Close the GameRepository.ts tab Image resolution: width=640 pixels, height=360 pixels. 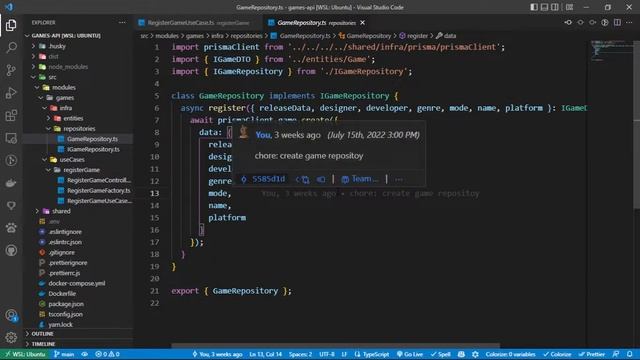coord(362,22)
